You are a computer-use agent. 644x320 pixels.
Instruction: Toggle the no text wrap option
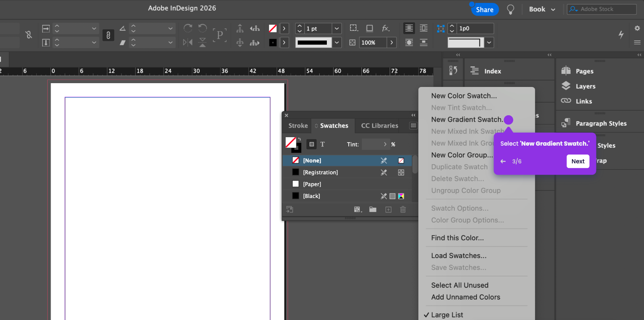(409, 28)
